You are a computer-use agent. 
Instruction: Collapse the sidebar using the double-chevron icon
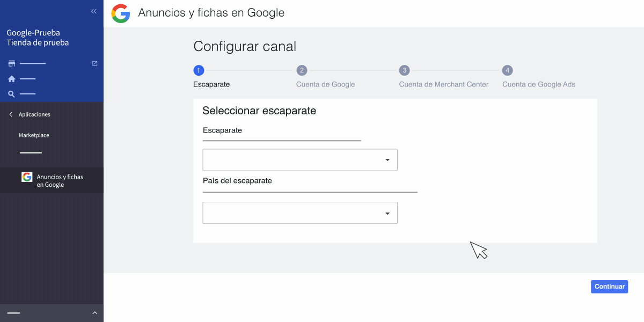point(93,11)
